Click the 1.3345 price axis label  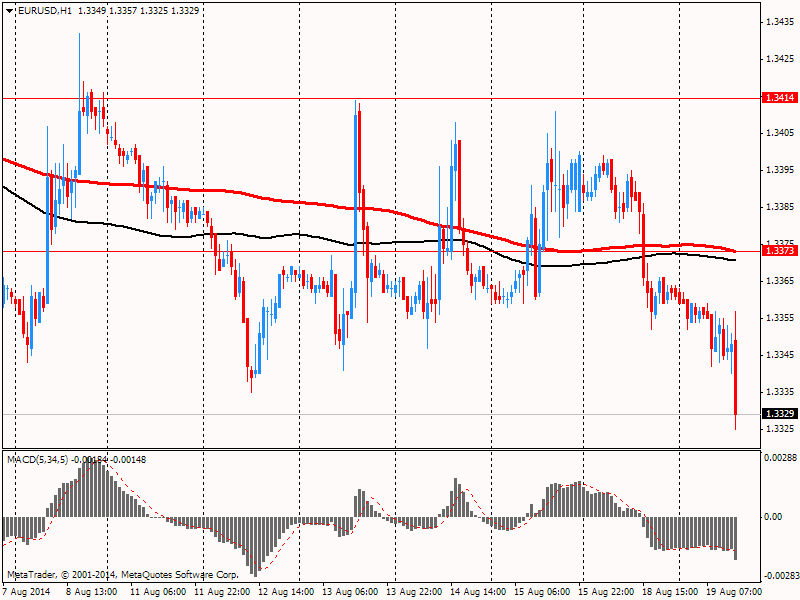(781, 355)
